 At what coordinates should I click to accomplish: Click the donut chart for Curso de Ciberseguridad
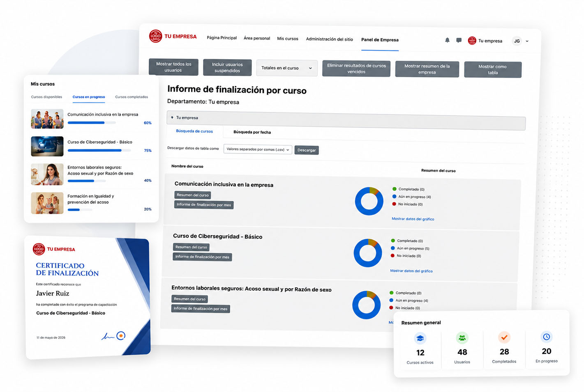(x=368, y=253)
